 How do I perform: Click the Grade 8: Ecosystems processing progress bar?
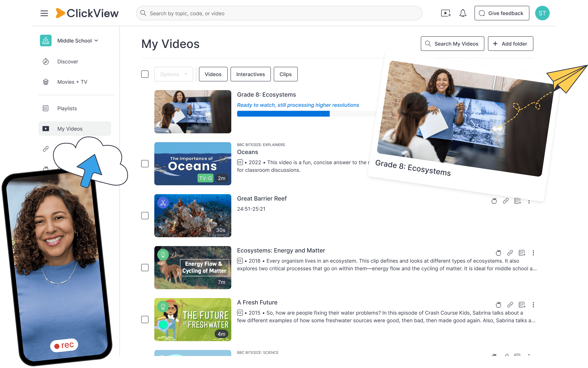click(x=307, y=114)
